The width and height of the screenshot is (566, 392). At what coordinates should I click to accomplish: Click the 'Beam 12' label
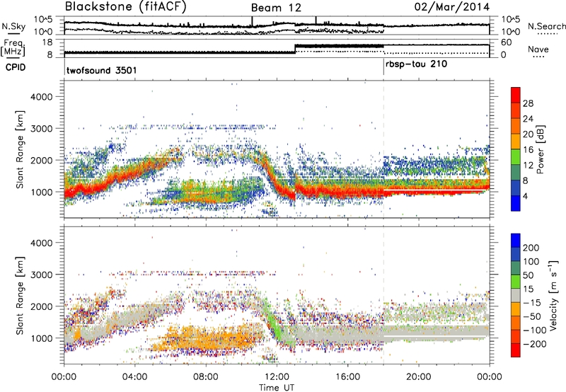pyautogui.click(x=276, y=8)
